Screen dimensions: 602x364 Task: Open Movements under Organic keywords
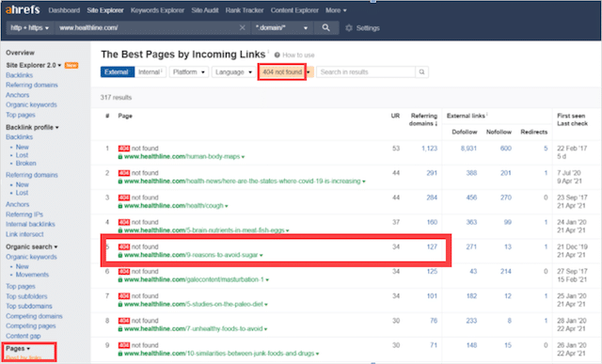tap(32, 275)
